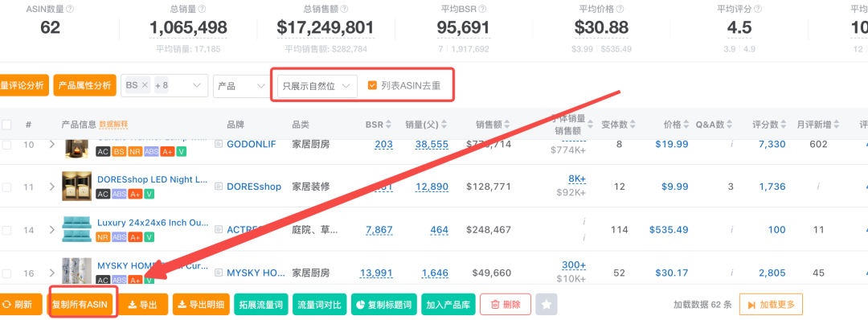Click the document icon beside MYSKY HO... brand
The image size is (868, 320).
tap(219, 273)
